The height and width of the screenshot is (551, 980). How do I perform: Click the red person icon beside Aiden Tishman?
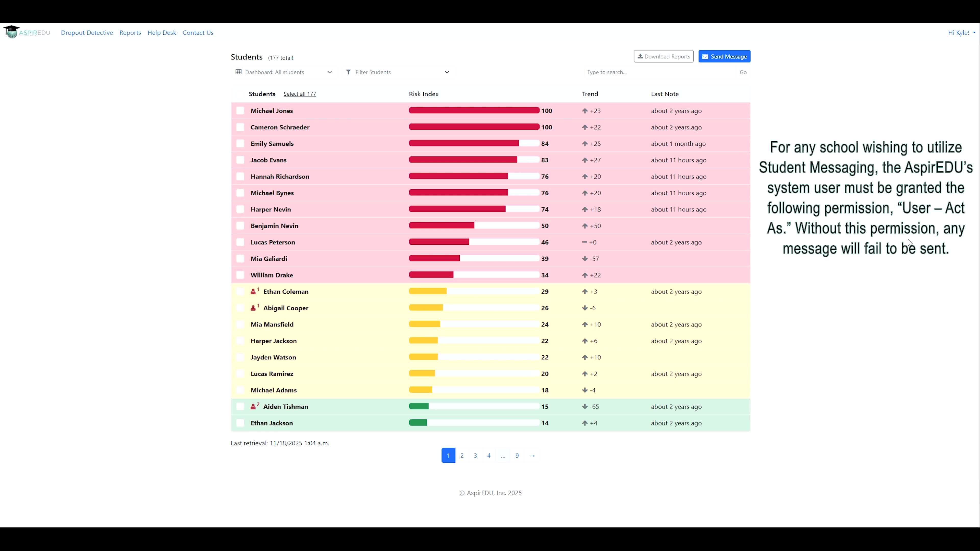point(253,407)
